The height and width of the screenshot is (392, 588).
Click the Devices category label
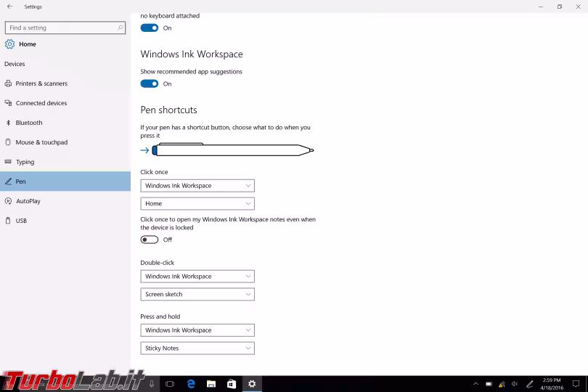pos(15,64)
